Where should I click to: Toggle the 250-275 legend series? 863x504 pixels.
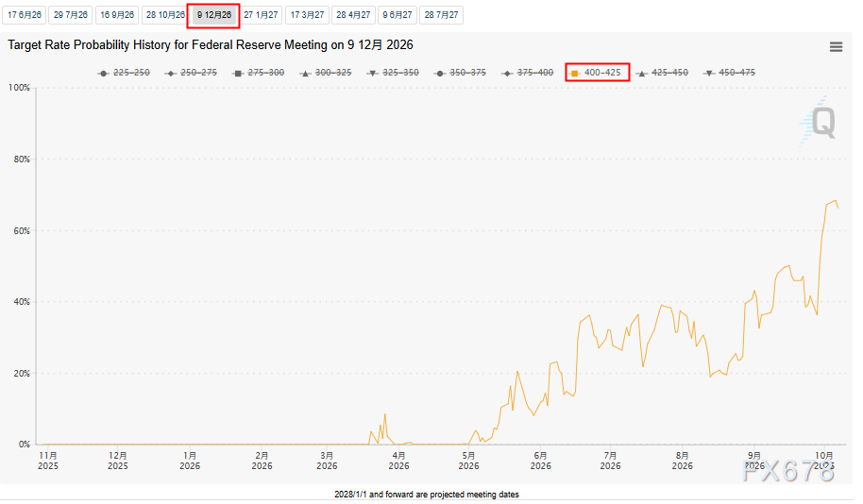pyautogui.click(x=191, y=73)
